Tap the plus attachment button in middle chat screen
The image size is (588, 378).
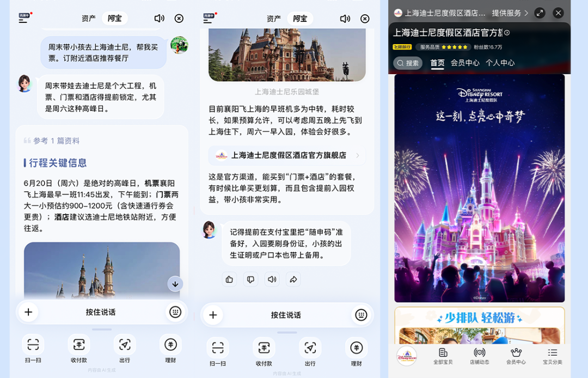(x=213, y=315)
